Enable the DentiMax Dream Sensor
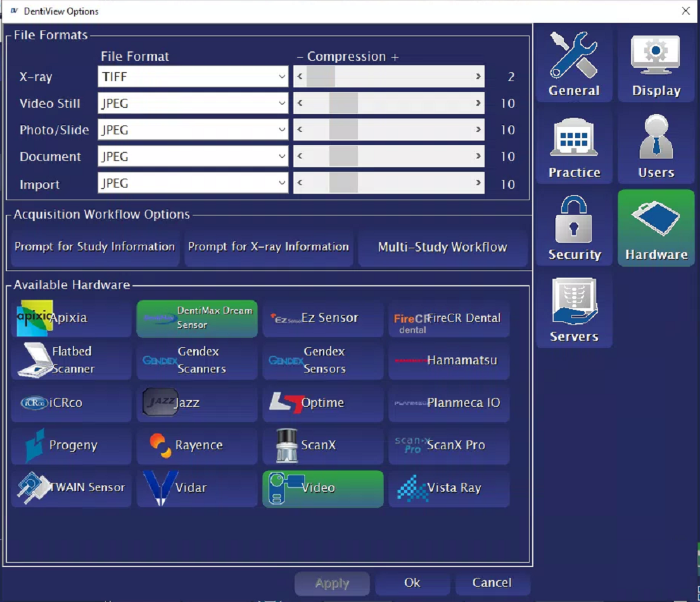This screenshot has width=700, height=602. [x=196, y=319]
